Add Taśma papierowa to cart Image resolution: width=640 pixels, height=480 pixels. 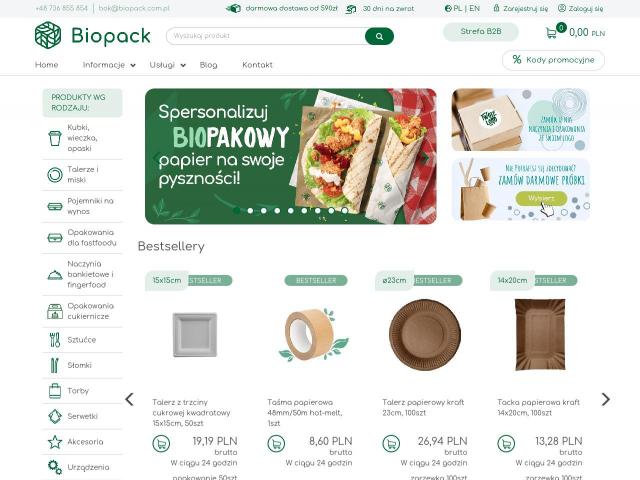point(276,443)
